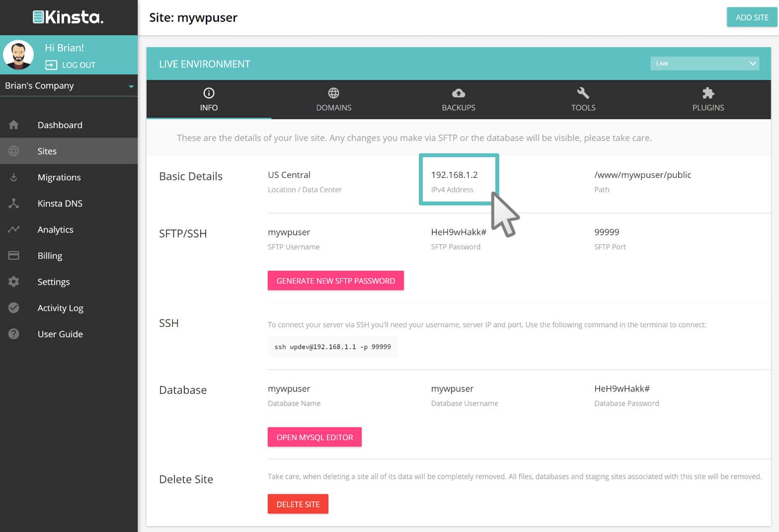Open Settings in the sidebar

point(69,282)
